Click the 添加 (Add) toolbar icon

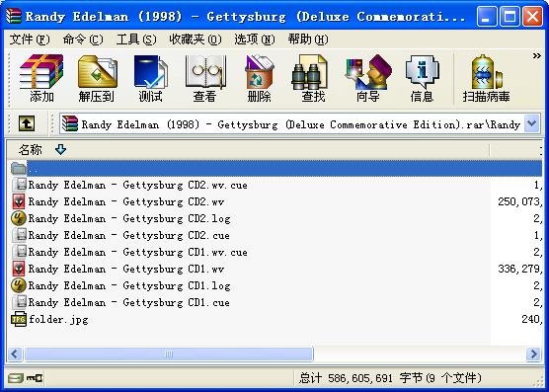point(41,78)
